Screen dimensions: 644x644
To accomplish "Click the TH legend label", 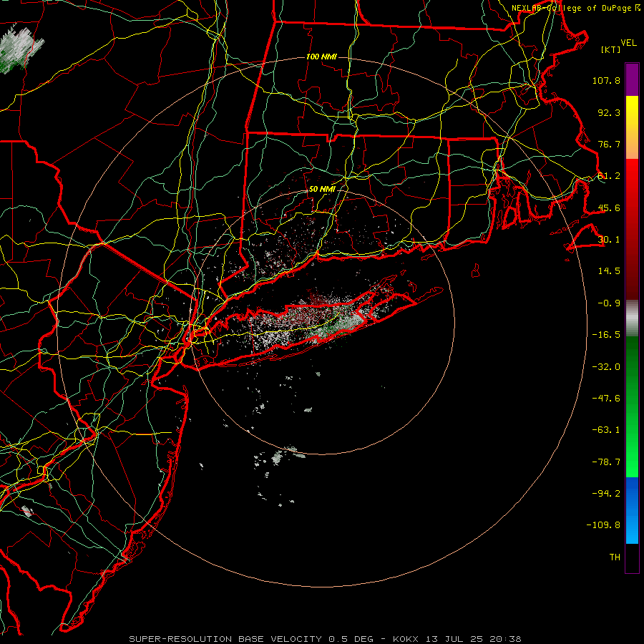I will click(615, 557).
